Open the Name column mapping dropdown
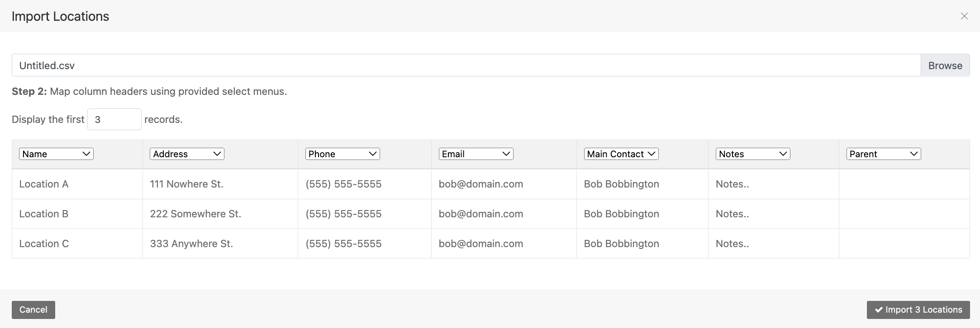 56,154
